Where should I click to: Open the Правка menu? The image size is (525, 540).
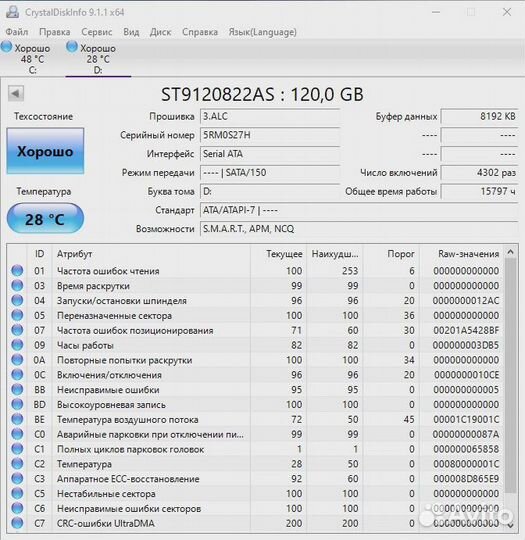(x=54, y=32)
